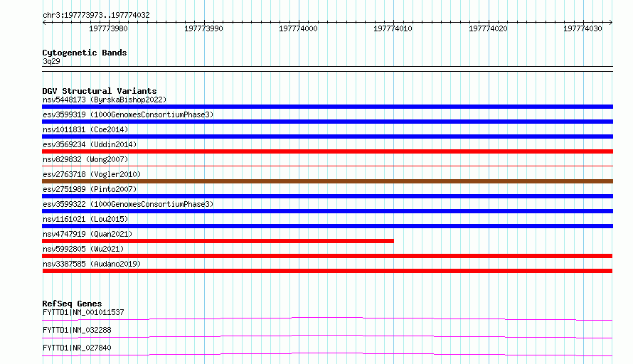Open esv2751989 (Pinto2007) variant
Image resolution: width=633 pixels, height=364 pixels.
pyautogui.click(x=90, y=189)
